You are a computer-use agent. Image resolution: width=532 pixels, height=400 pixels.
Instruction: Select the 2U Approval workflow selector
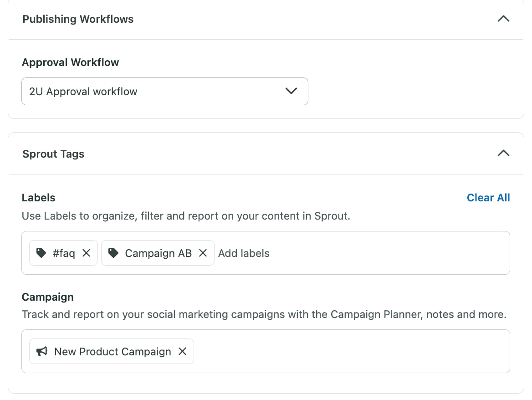(x=165, y=91)
